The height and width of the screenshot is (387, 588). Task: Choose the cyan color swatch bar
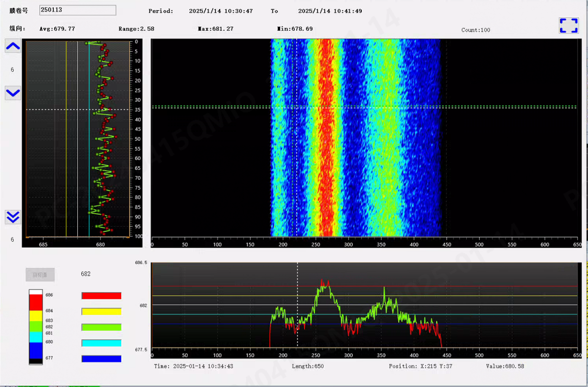point(101,343)
